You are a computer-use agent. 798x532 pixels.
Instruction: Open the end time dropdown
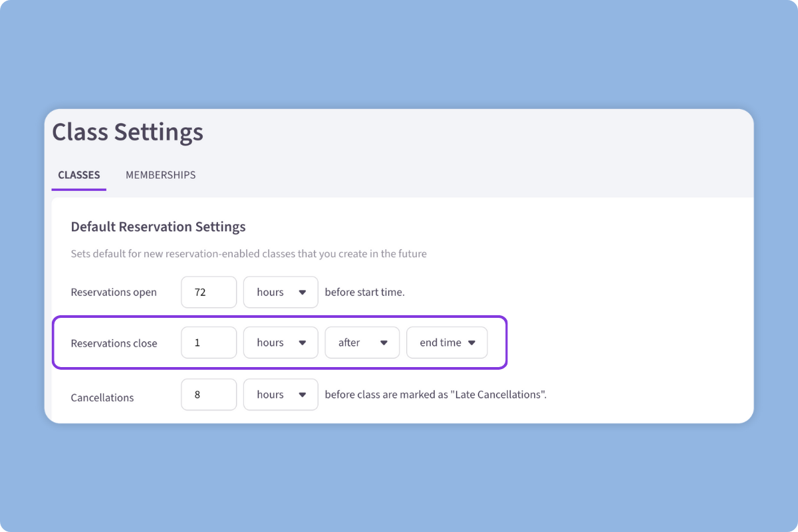(447, 342)
